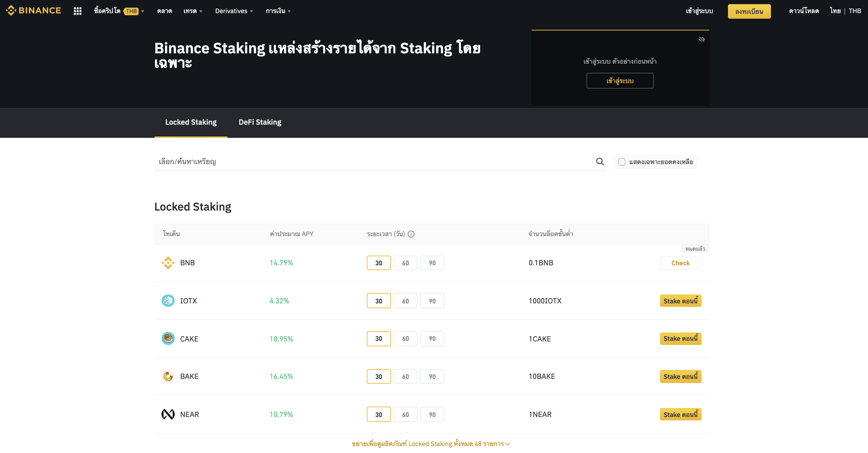
Task: Select 60-day duration for BNB
Action: 405,263
